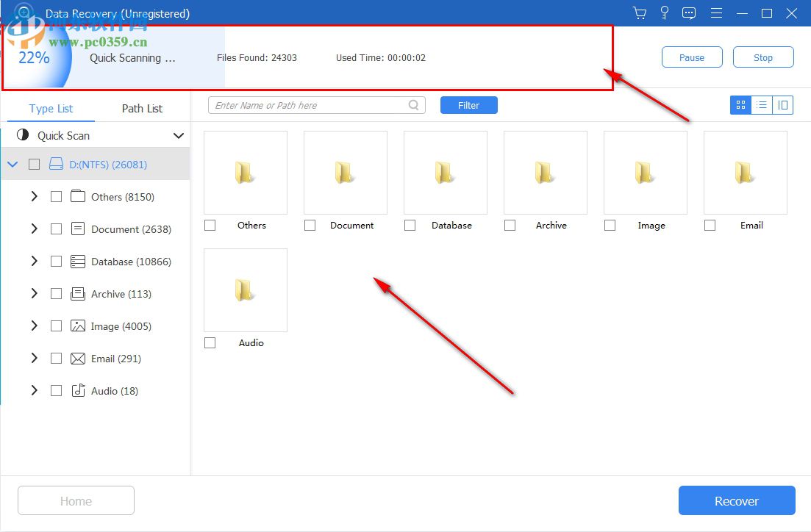This screenshot has height=532, width=811.
Task: Click the 22% scan progress indicator
Action: (35, 57)
